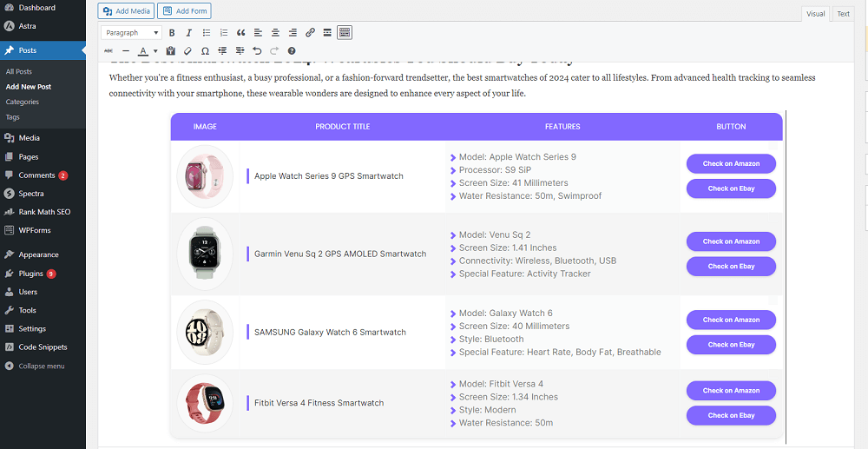Select the Samsung Galaxy Watch 6 image
The height and width of the screenshot is (449, 868).
click(x=205, y=332)
